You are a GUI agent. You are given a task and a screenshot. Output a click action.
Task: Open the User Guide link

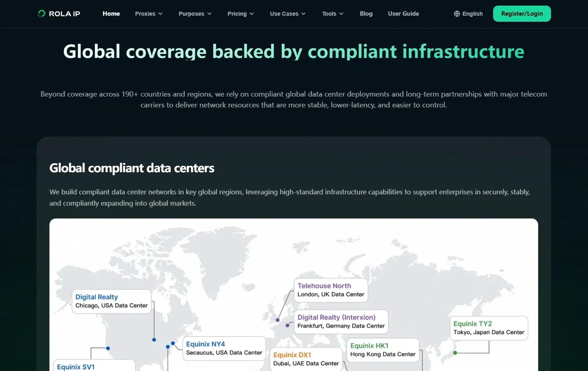point(404,14)
